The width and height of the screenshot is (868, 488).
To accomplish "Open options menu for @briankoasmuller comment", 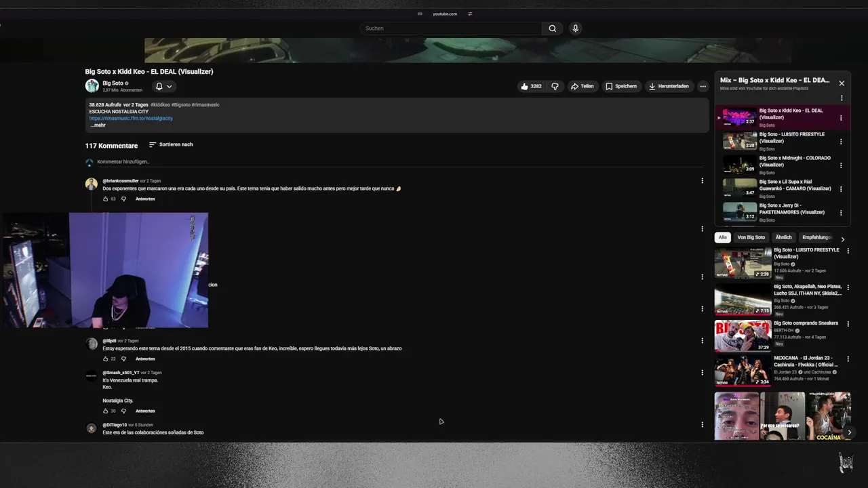I will pyautogui.click(x=703, y=181).
